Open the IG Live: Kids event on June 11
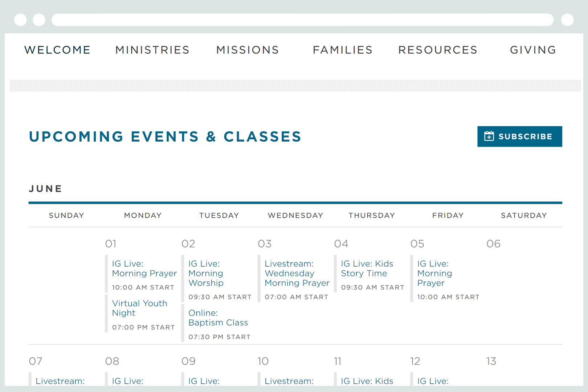Viewport: 588px width, 392px height. 367,381
